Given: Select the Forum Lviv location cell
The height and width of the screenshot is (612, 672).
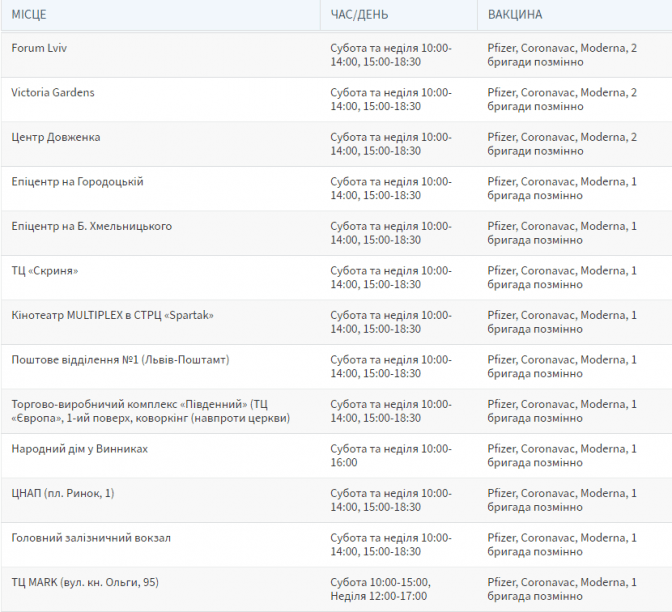Looking at the screenshot, I should click(39, 48).
